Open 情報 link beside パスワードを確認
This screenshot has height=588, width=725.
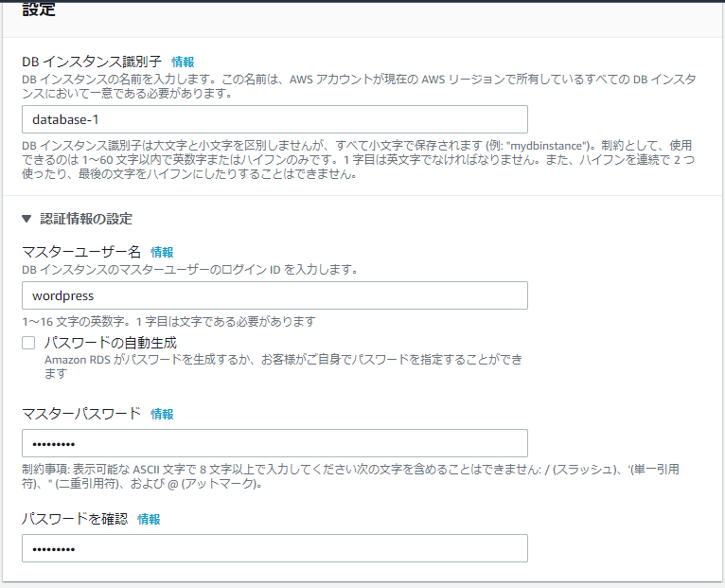point(149,519)
